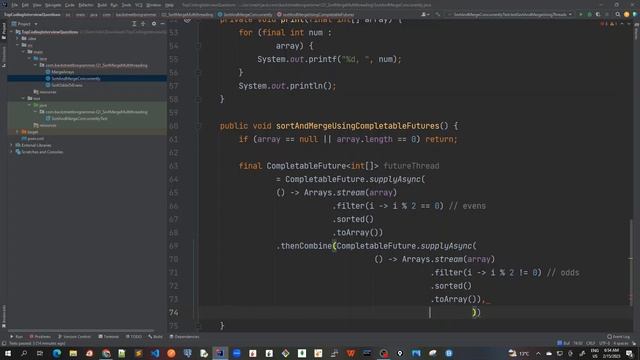
Task: Collapse the test folder
Action: [23, 98]
